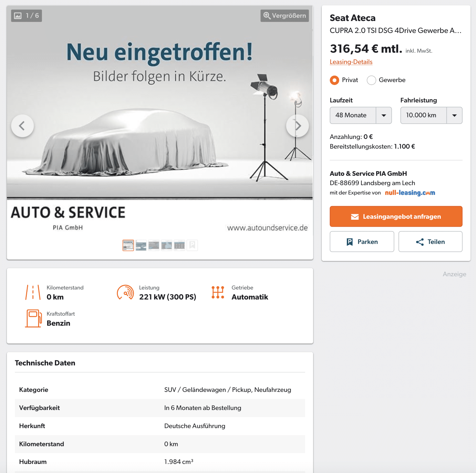Click Leasingangebot anfragen button
This screenshot has height=473, width=476.
pyautogui.click(x=396, y=216)
